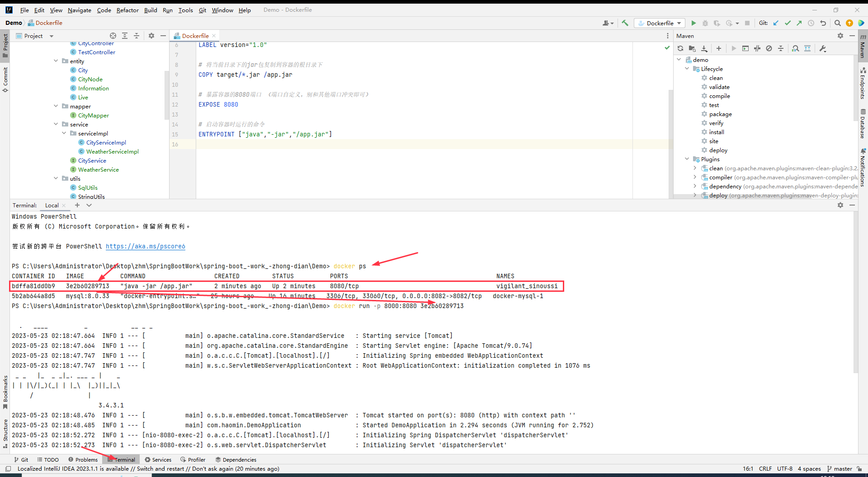Open the Tools menu
The image size is (868, 477).
(185, 10)
